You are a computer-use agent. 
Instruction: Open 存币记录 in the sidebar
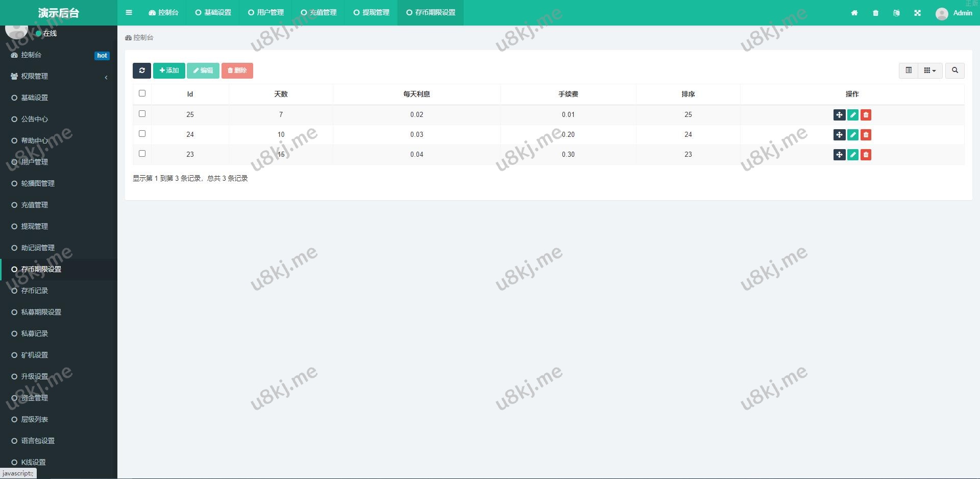point(35,291)
